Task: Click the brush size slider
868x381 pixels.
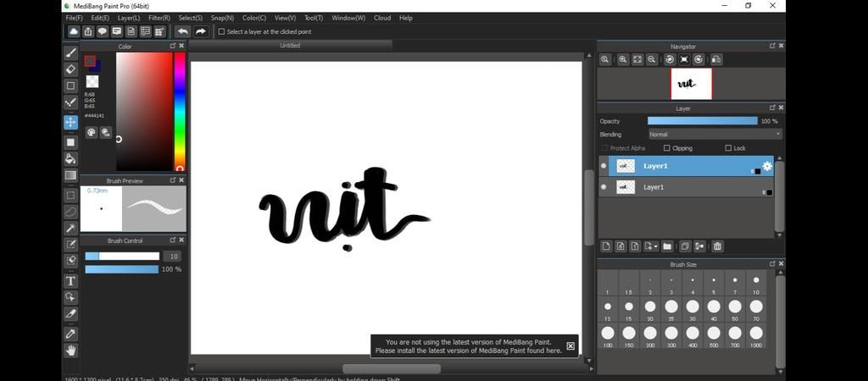Action: click(x=122, y=256)
